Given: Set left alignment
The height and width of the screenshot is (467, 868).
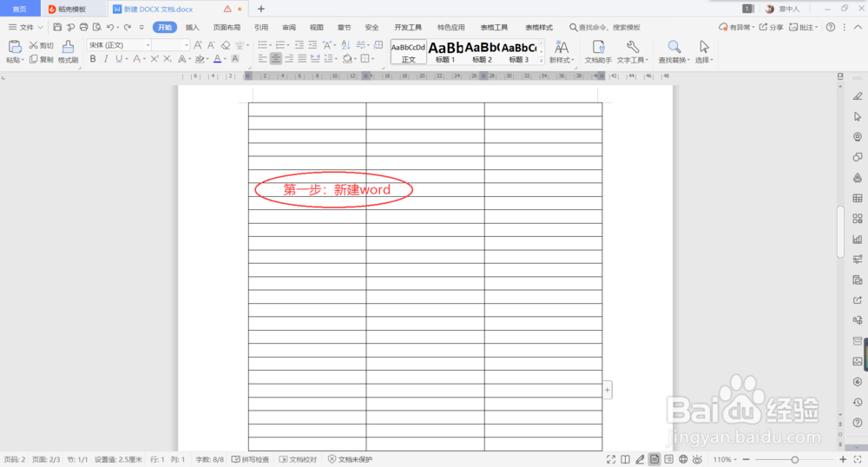Looking at the screenshot, I should pyautogui.click(x=262, y=59).
